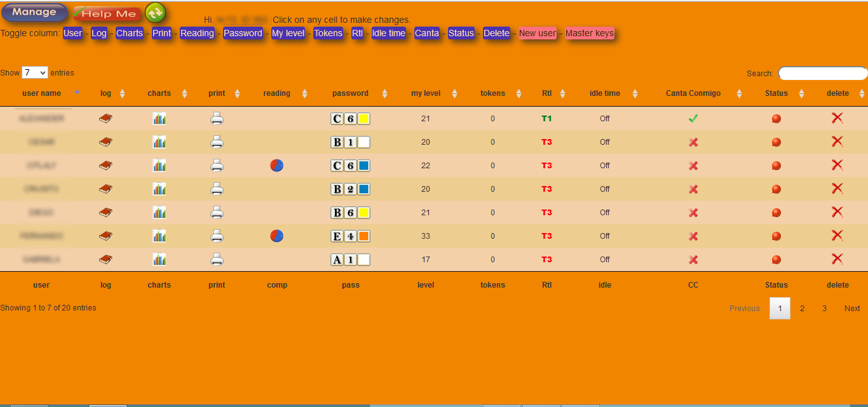Open the log book for the B1 password row
Viewport: 868px width, 407px height.
point(106,142)
